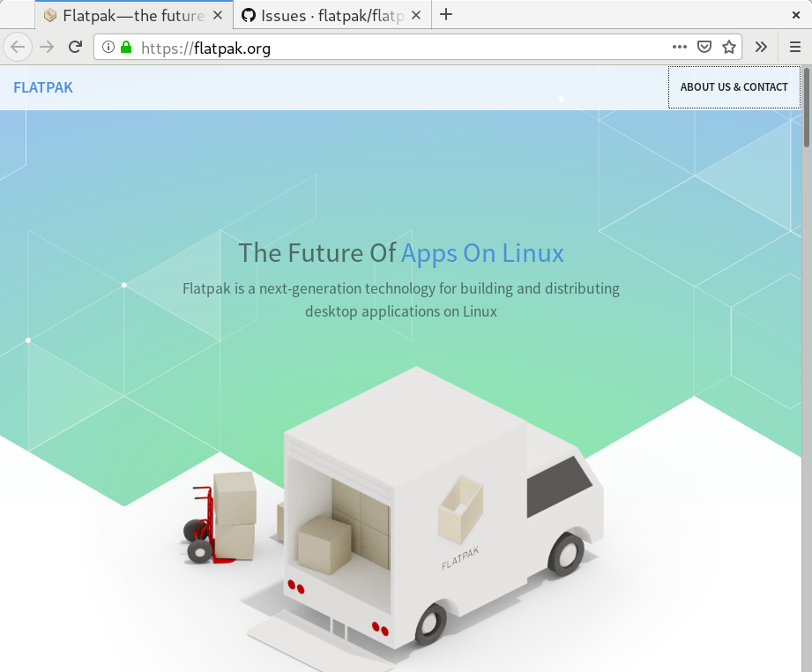Close the Flatpak tab
This screenshot has width=812, height=672.
pos(218,16)
